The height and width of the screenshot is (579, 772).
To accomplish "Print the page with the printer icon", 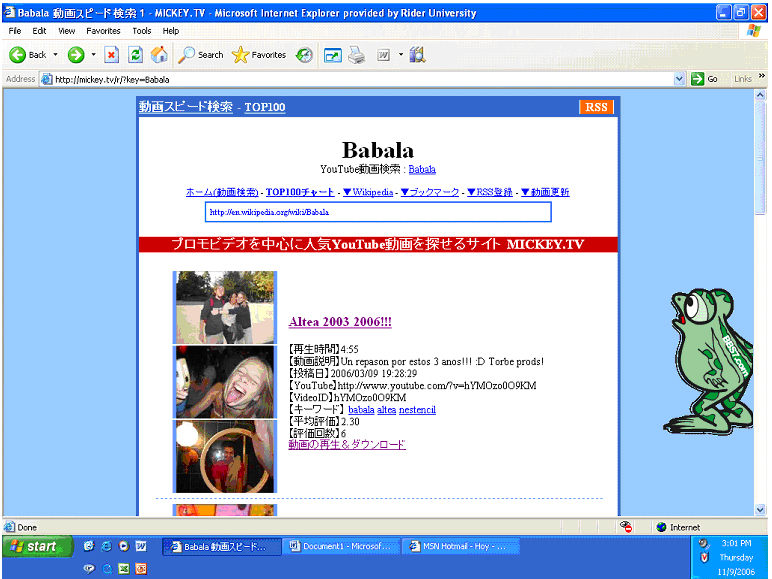I will (x=356, y=55).
